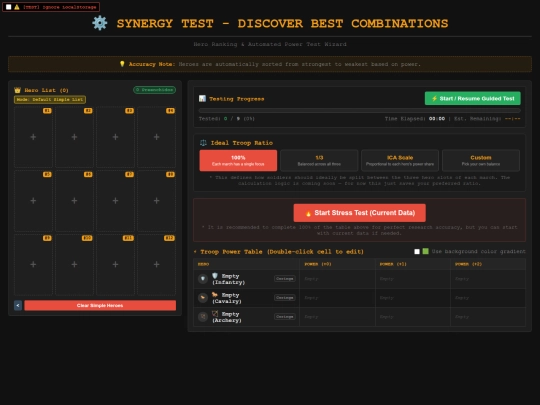The image size is (540, 405).
Task: Collapse the Troop Power Table section arrow
Action: coord(195,252)
